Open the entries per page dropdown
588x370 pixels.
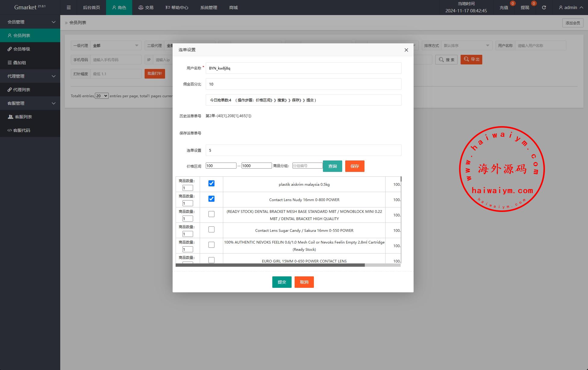click(102, 96)
